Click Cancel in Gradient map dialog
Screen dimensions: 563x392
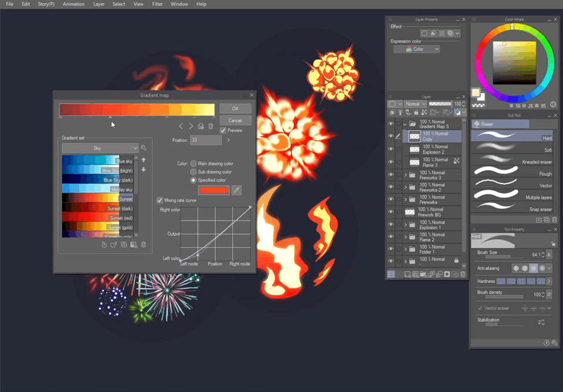(235, 121)
